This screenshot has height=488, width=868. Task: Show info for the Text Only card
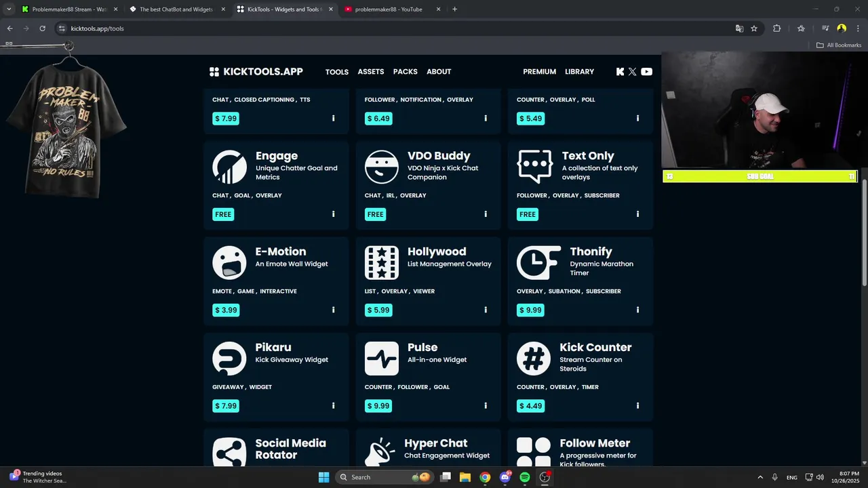click(637, 214)
